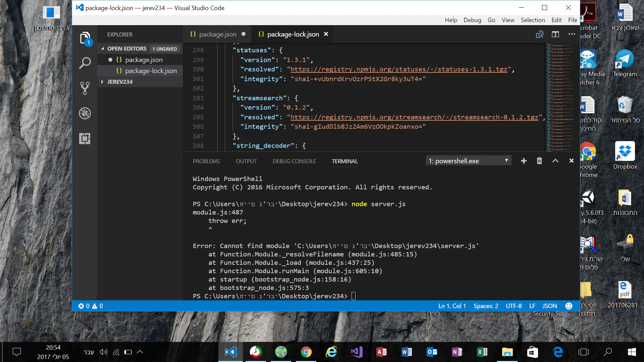Click the statuses registry URL link
The image size is (644, 362).
pos(398,69)
